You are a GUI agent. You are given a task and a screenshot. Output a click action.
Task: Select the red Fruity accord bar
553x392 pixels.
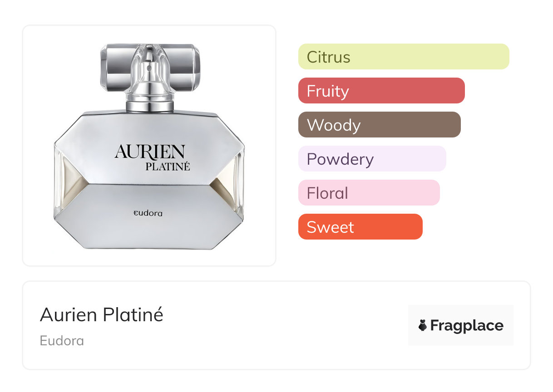tap(381, 91)
